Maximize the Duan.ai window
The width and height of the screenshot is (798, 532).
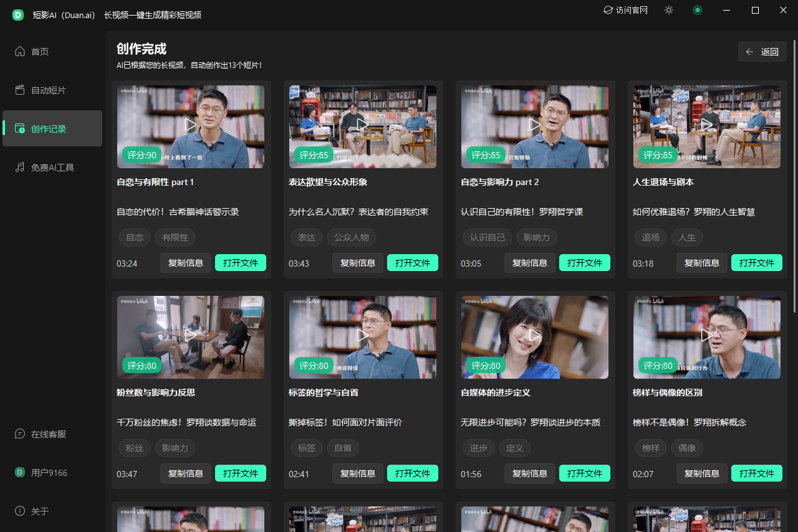pyautogui.click(x=755, y=10)
